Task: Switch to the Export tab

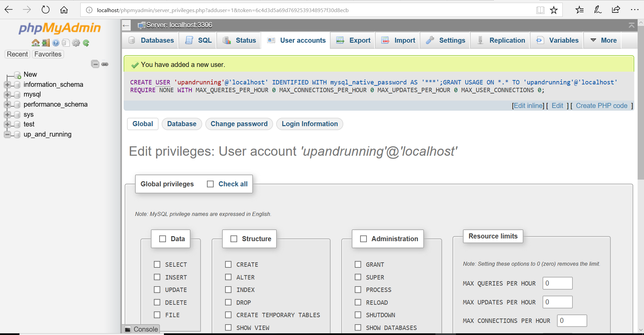Action: pyautogui.click(x=353, y=40)
